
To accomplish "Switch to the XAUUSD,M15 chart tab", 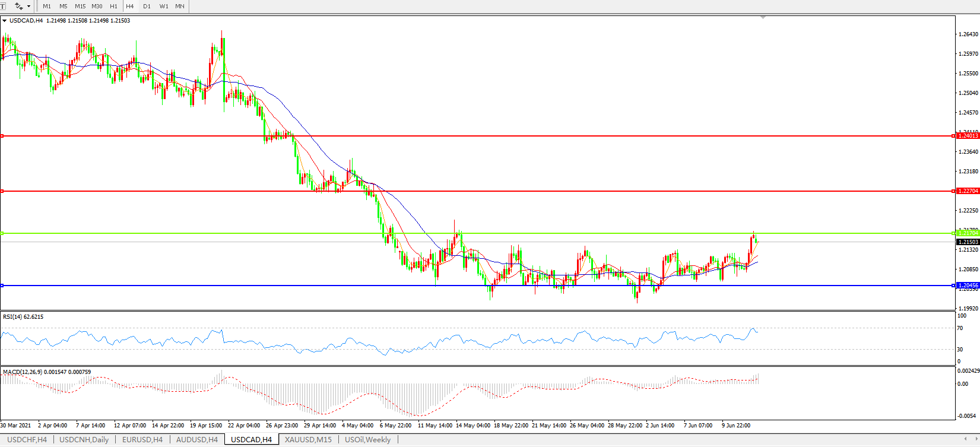I will coord(308,440).
